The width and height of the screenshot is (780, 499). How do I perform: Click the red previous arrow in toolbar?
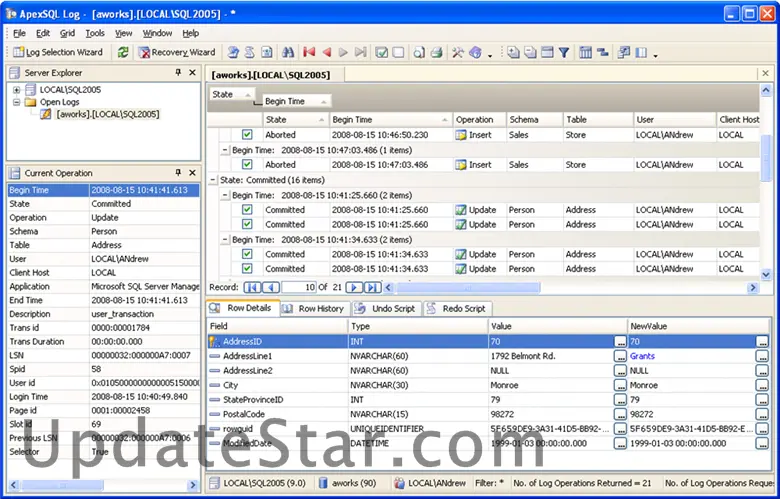[x=327, y=52]
